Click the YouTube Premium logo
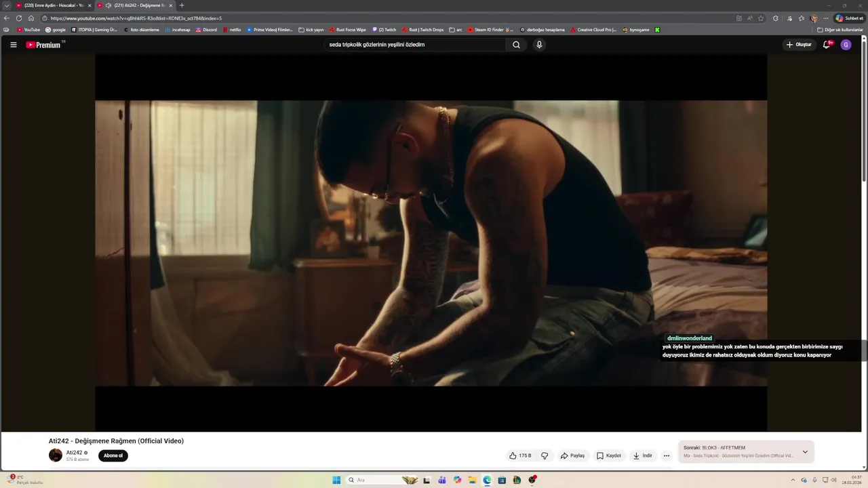 click(x=43, y=45)
